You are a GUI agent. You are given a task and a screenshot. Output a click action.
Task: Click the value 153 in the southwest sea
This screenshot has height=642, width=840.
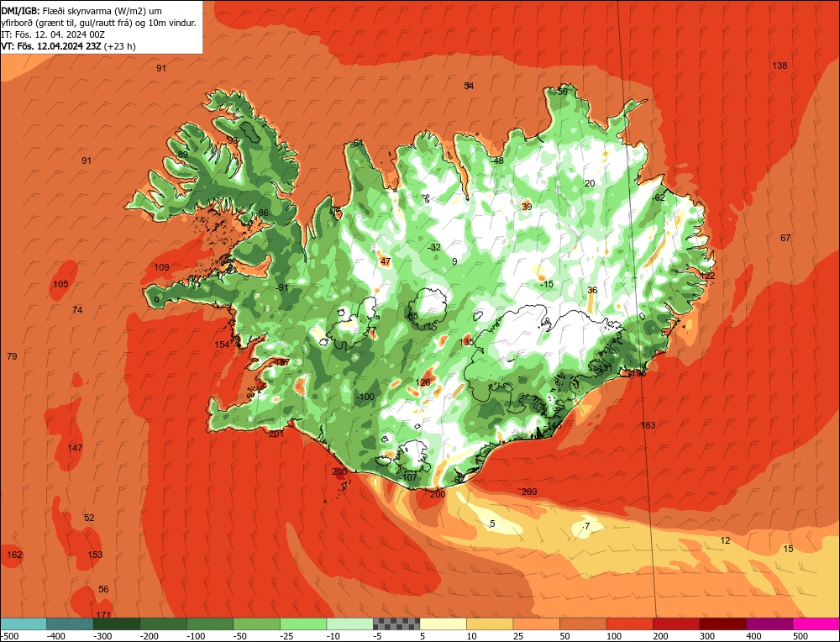[x=95, y=555]
